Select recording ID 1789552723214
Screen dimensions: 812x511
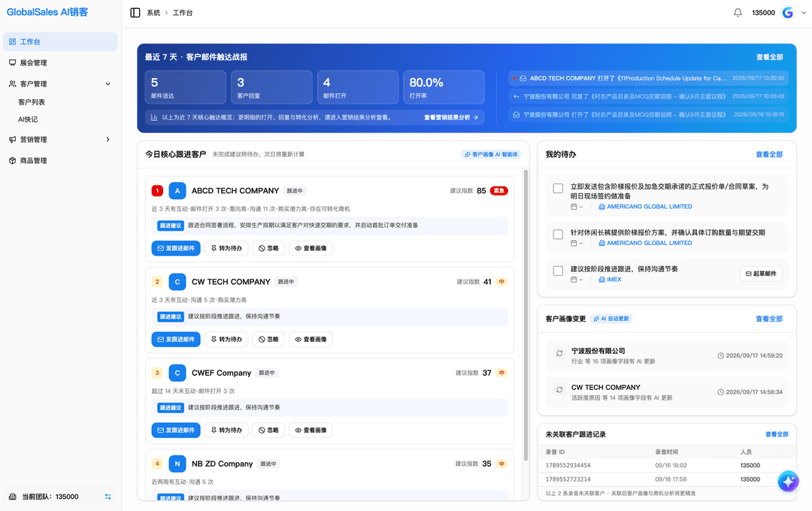click(568, 479)
